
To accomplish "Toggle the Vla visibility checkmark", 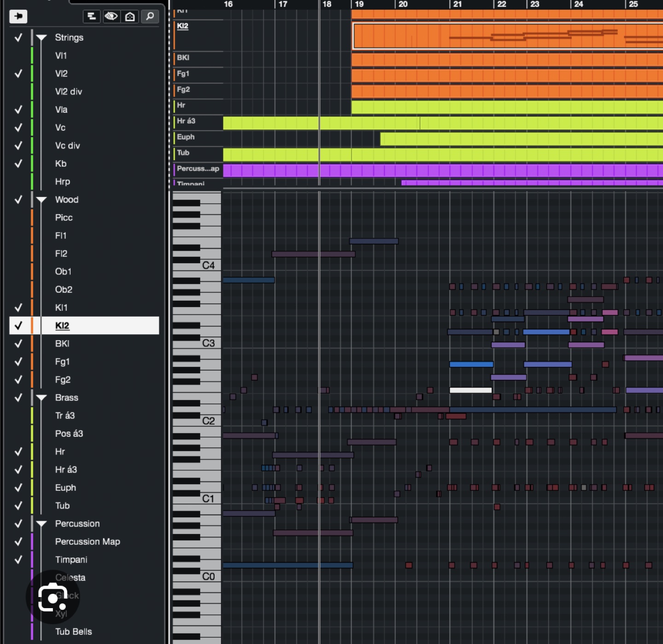I will (x=18, y=110).
